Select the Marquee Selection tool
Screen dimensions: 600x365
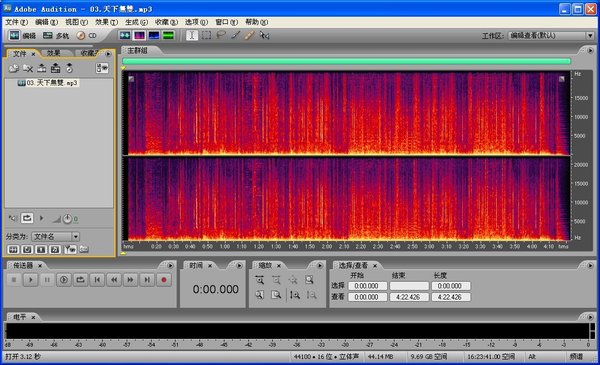coord(206,36)
